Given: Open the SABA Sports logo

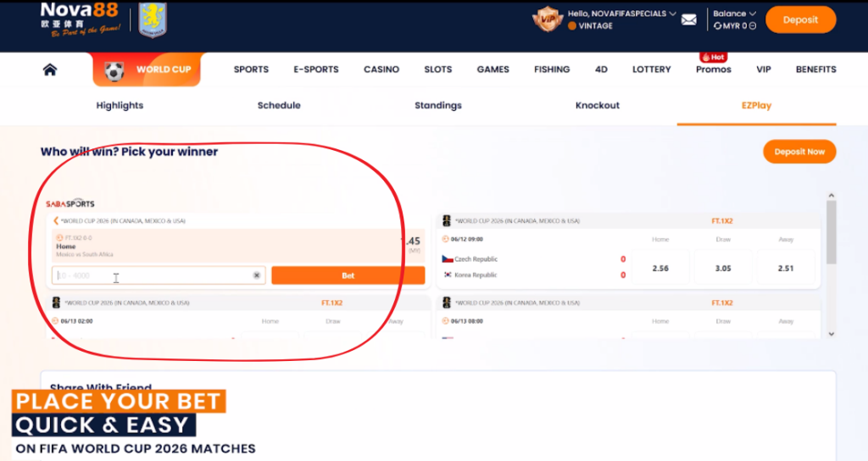Looking at the screenshot, I should (x=70, y=203).
